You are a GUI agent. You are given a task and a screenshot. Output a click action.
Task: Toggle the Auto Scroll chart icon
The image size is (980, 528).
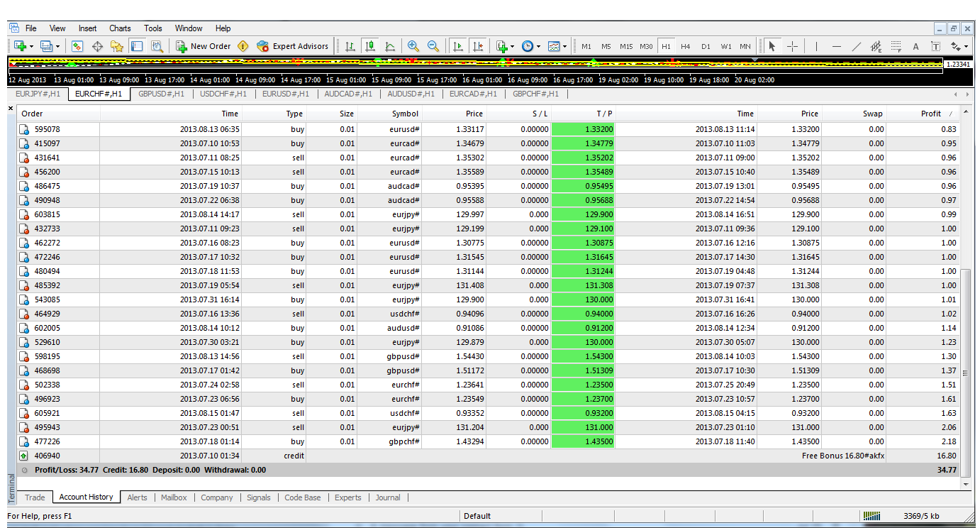coord(457,46)
